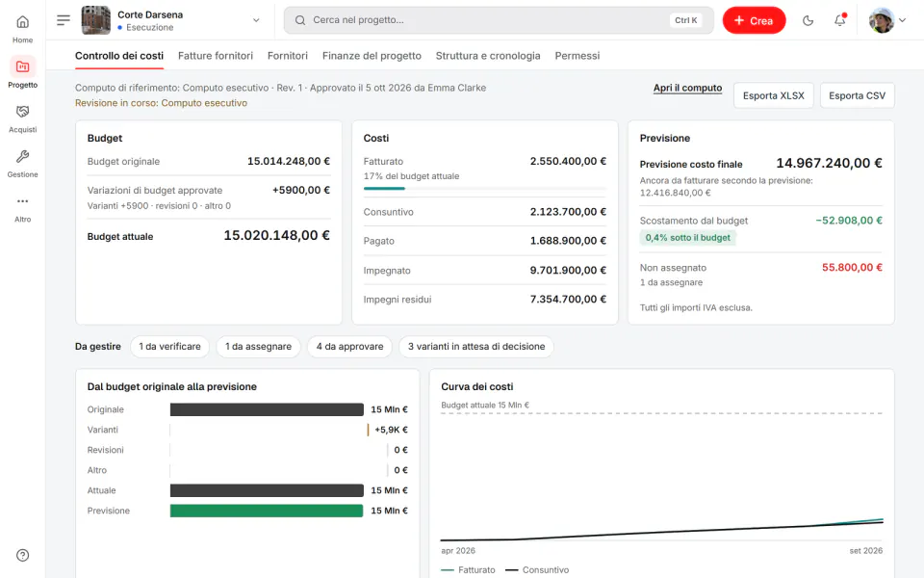The image size is (924, 578).
Task: Open Gestione wrench icon in sidebar
Action: click(22, 156)
